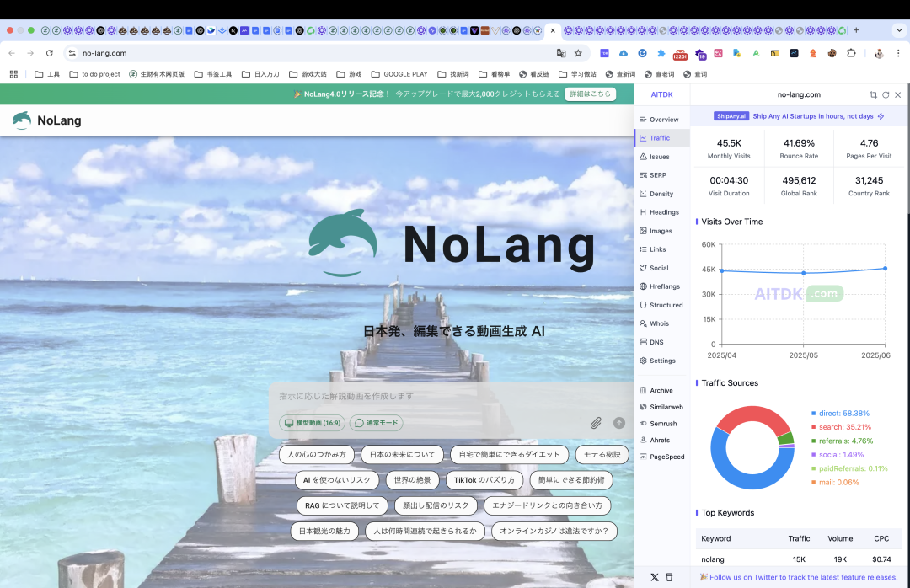Open the browser extensions puzzle icon
Screen dimensions: 910x588
(x=851, y=53)
